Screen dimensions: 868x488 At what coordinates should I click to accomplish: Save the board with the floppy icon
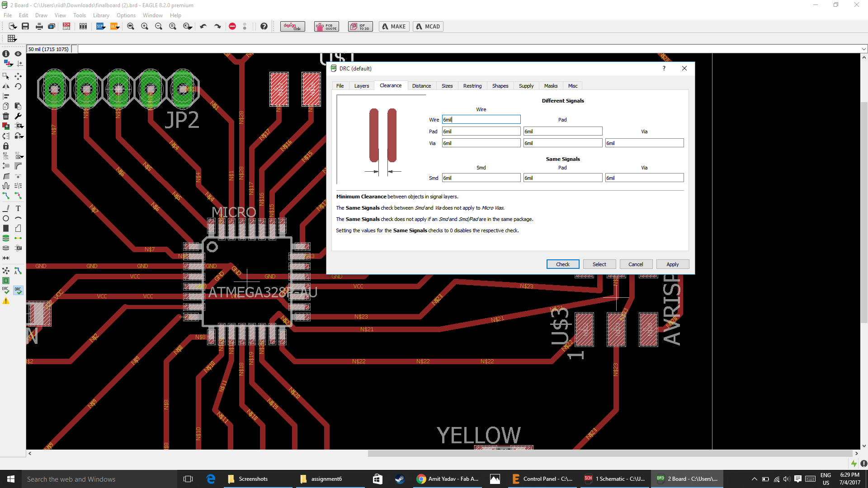[25, 26]
